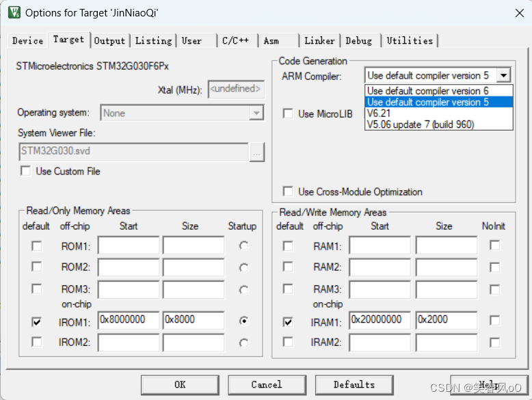Click the RAM2 Size field

pyautogui.click(x=447, y=267)
